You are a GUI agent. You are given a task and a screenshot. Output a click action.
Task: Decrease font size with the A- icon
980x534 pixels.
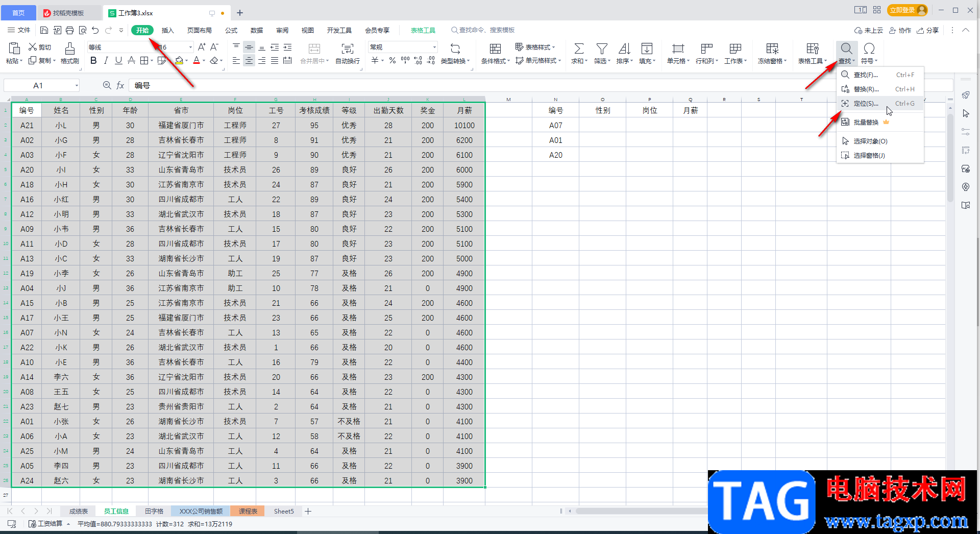pyautogui.click(x=214, y=47)
